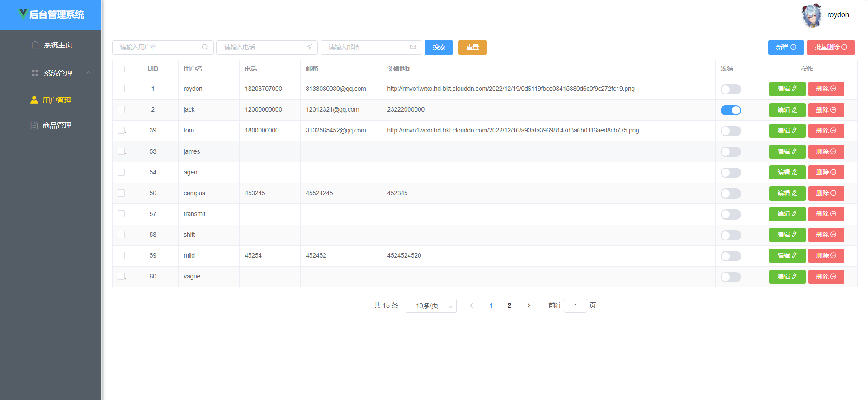Click the search magnifier icon in username field
The width and height of the screenshot is (868, 400).
[205, 47]
